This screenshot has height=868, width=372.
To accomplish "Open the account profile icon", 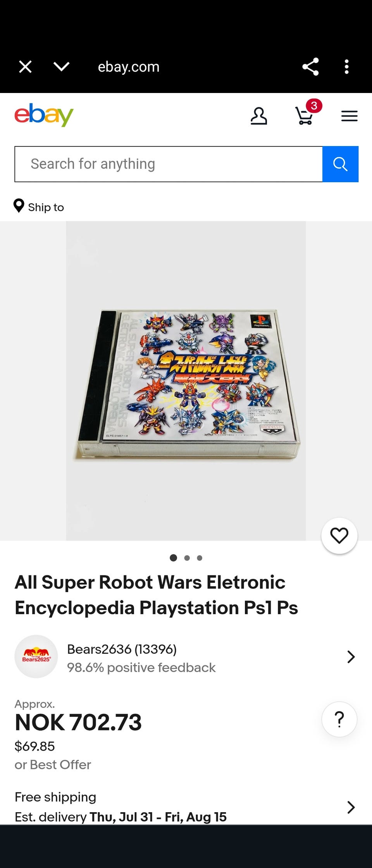I will pyautogui.click(x=258, y=116).
